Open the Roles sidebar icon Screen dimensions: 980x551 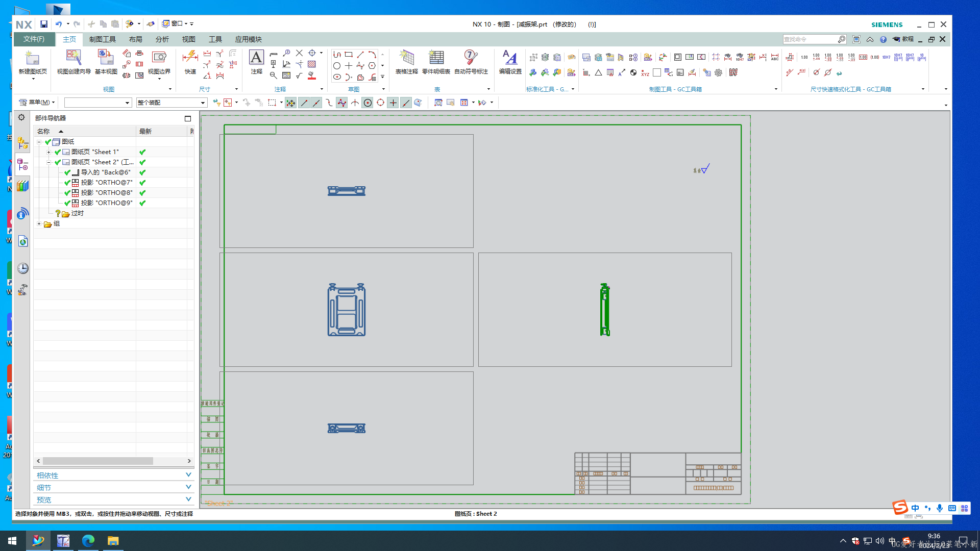pyautogui.click(x=22, y=290)
